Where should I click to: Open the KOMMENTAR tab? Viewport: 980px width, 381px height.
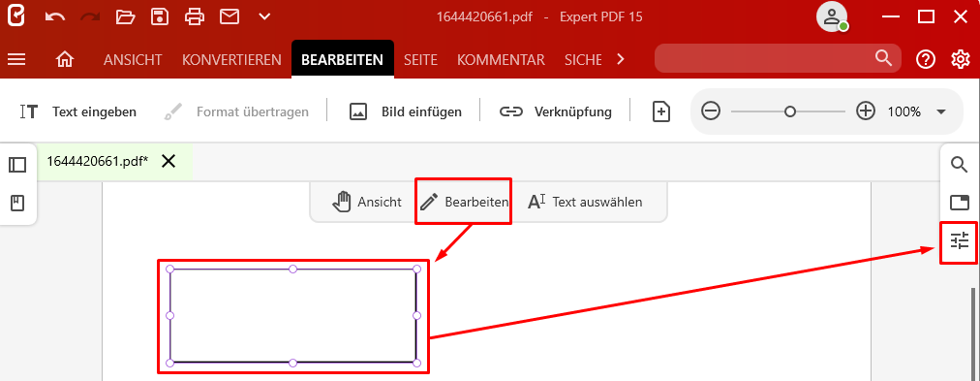pyautogui.click(x=502, y=60)
